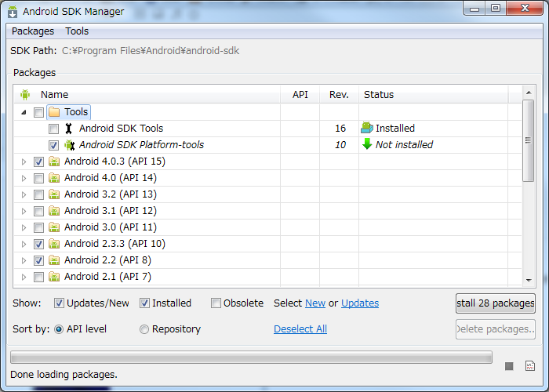Viewport: 549px width, 392px height.
Task: Open the Packages menu
Action: click(x=33, y=31)
